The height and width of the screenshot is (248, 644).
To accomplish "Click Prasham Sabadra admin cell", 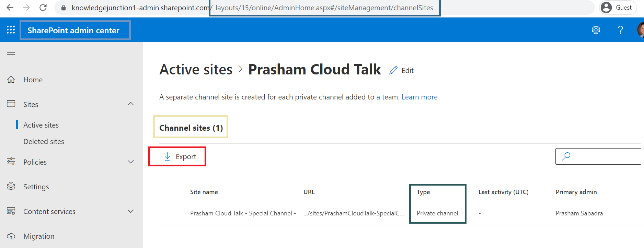I will [x=579, y=213].
